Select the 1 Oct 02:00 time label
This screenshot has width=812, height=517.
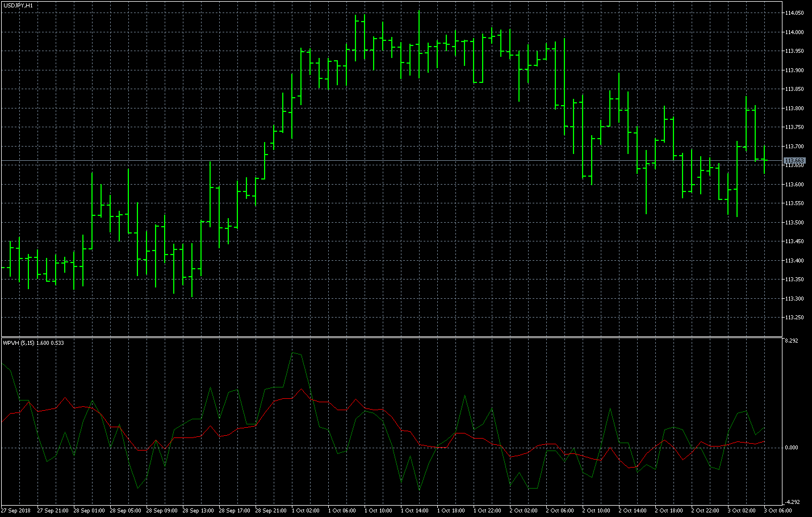pos(304,511)
